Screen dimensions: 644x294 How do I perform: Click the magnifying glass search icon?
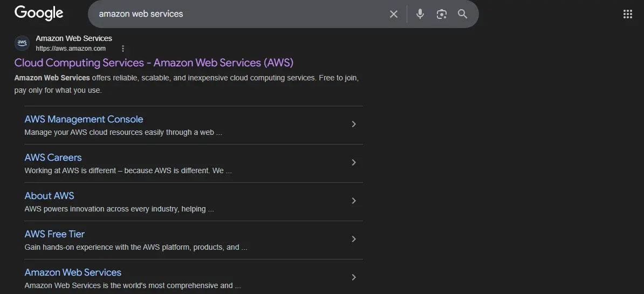(462, 14)
